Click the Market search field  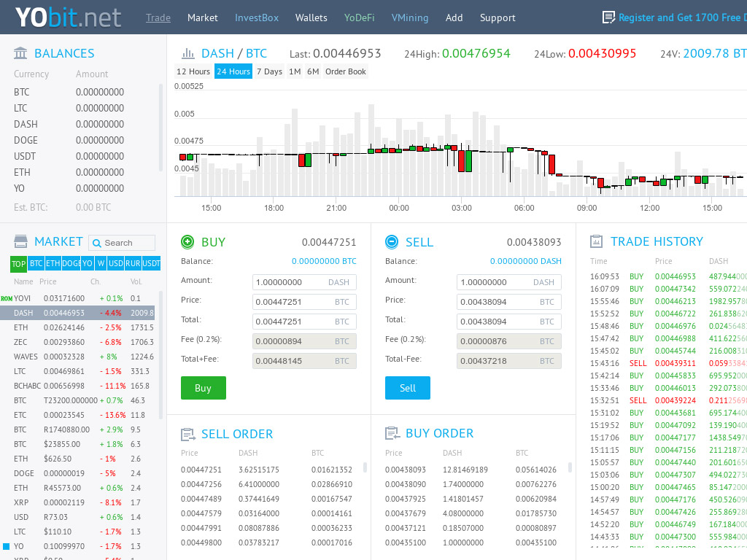pos(122,243)
